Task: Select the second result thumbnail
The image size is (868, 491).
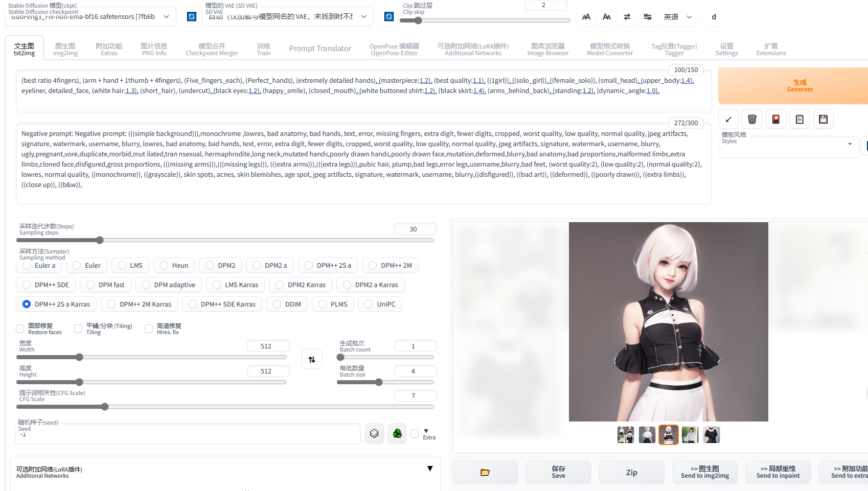Action: coord(647,435)
